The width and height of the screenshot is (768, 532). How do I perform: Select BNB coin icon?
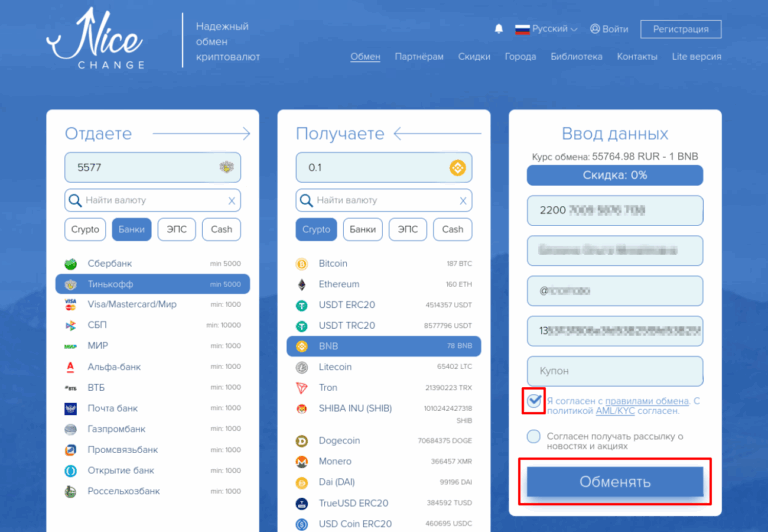[302, 346]
